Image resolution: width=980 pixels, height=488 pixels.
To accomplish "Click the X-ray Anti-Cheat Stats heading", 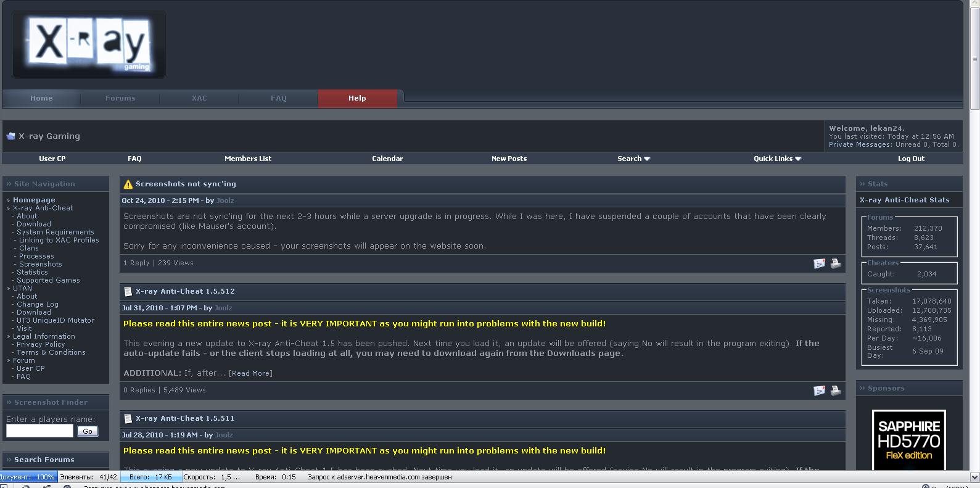I will (905, 200).
